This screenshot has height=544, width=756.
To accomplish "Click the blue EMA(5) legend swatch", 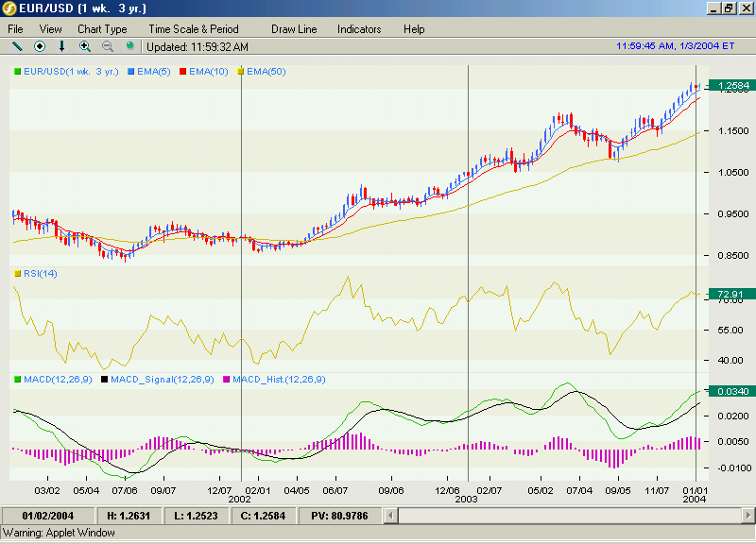I will click(131, 72).
